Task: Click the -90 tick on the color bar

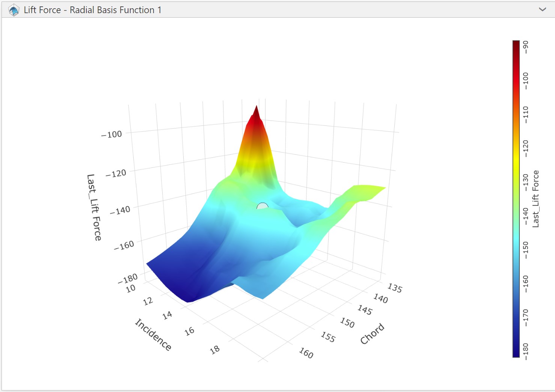Action: pos(526,47)
